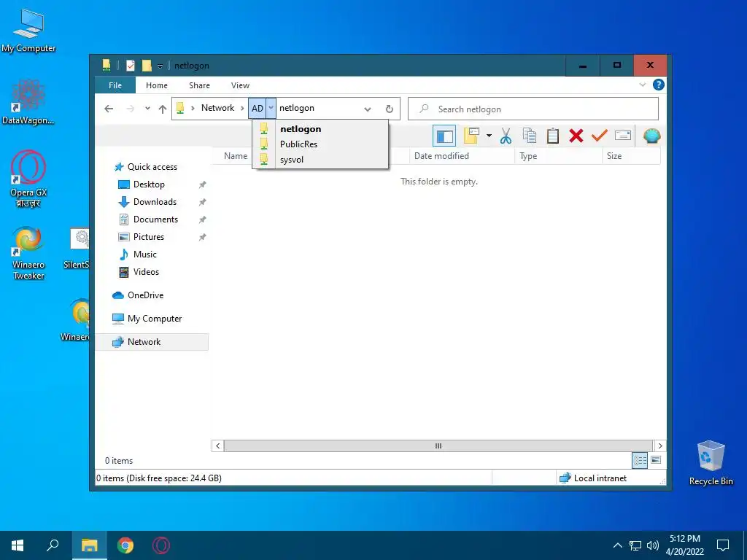The height and width of the screenshot is (560, 747).
Task: Click the Search netlogon field
Action: 533,109
